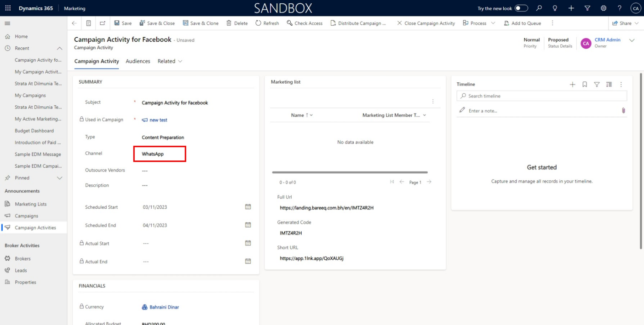Open the settings gear icon

[604, 8]
